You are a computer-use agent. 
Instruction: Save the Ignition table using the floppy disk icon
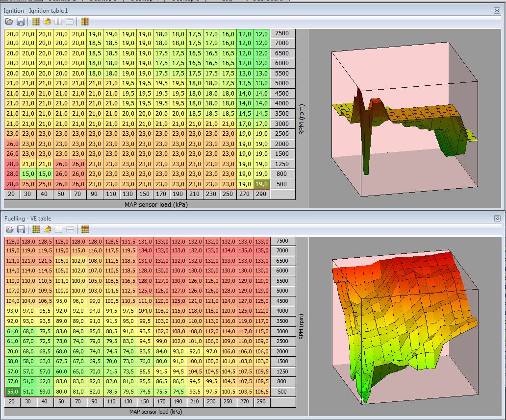(x=21, y=22)
